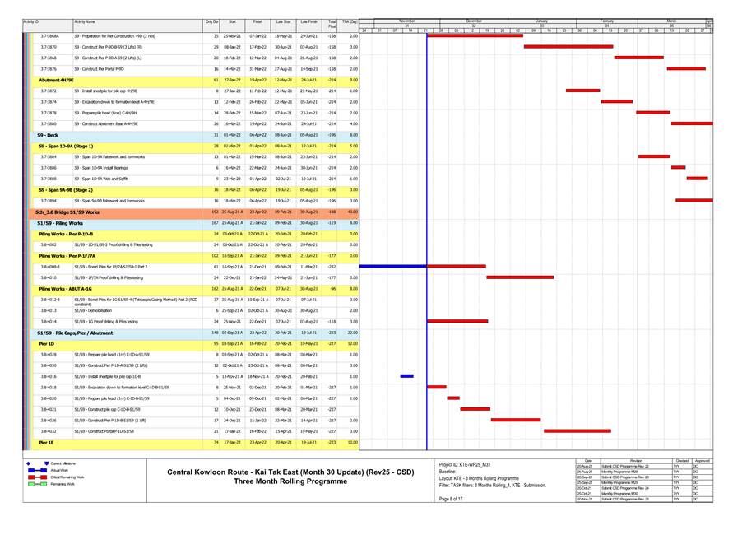Click the red Critical Remaining Work legend bar
The height and width of the screenshot is (535, 756).
click(x=39, y=477)
